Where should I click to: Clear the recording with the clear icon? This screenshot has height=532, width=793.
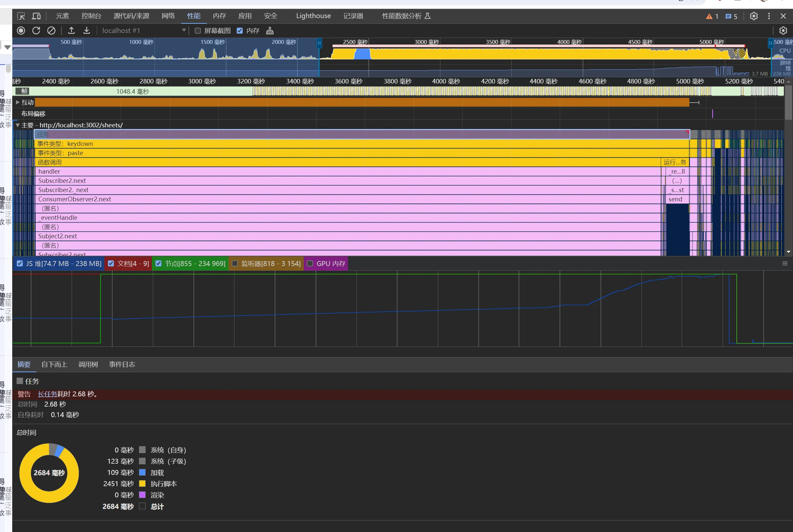[x=51, y=31]
